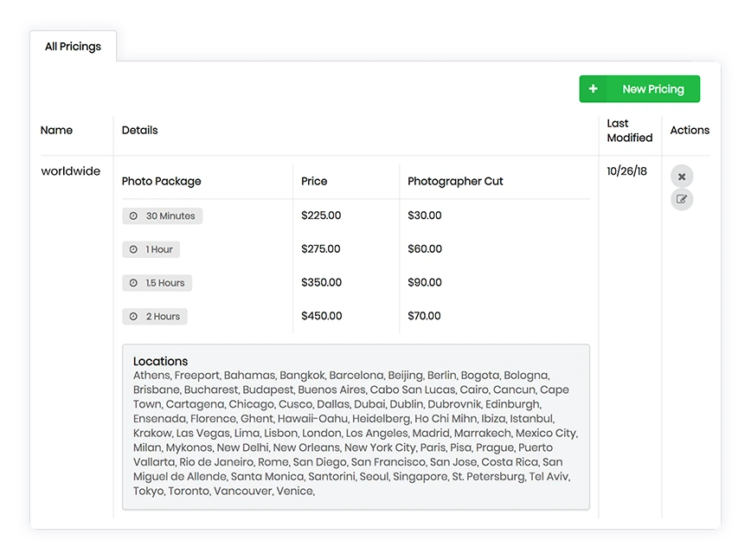Click the clock icon in 1.5 Hours badge
The height and width of the screenshot is (560, 751).
point(133,283)
